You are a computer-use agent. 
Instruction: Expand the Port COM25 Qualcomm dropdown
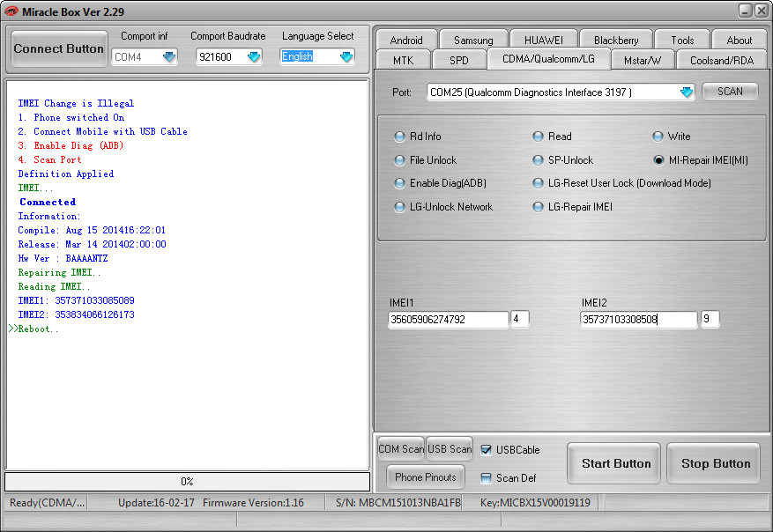click(x=687, y=92)
